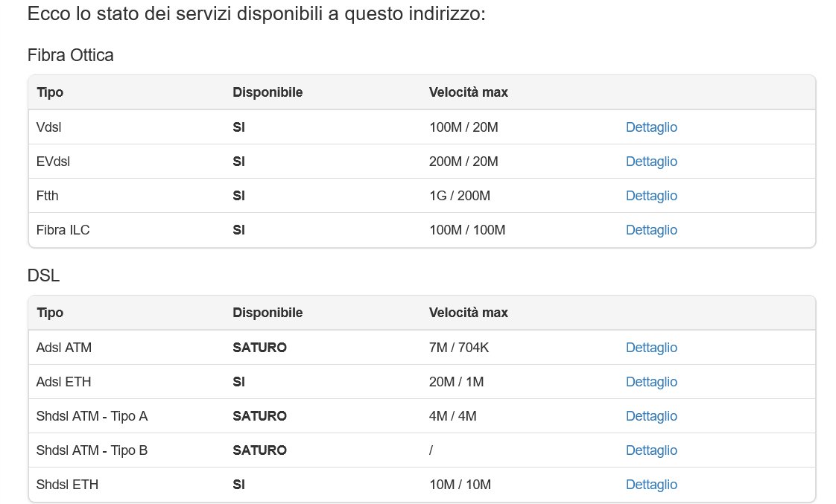The width and height of the screenshot is (836, 504).
Task: Select the "1G / 200M" speed cell
Action: pyautogui.click(x=460, y=196)
